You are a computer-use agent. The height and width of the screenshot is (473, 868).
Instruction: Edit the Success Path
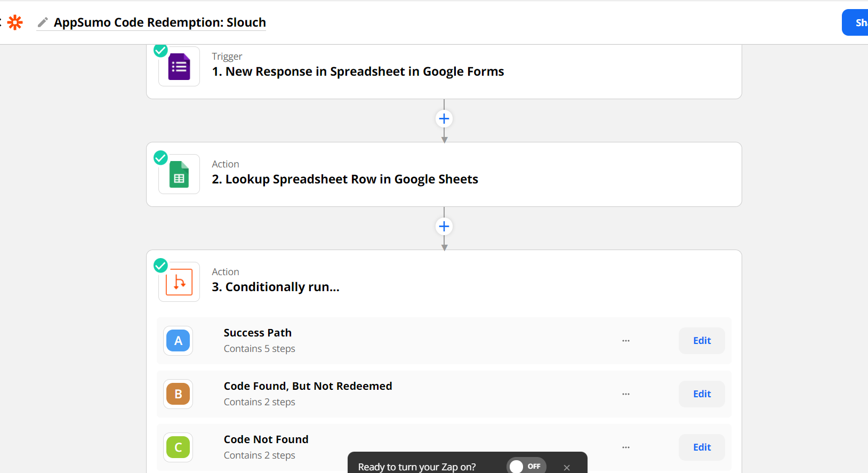coord(702,341)
